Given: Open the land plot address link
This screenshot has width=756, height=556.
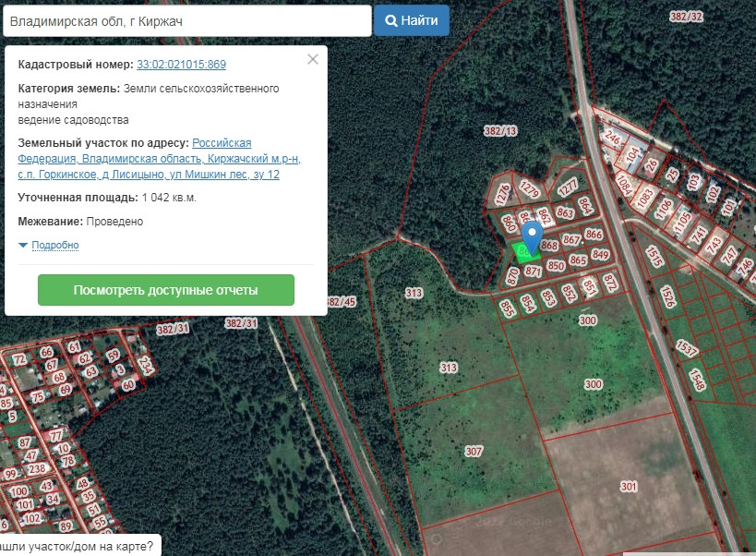Looking at the screenshot, I should 159,159.
